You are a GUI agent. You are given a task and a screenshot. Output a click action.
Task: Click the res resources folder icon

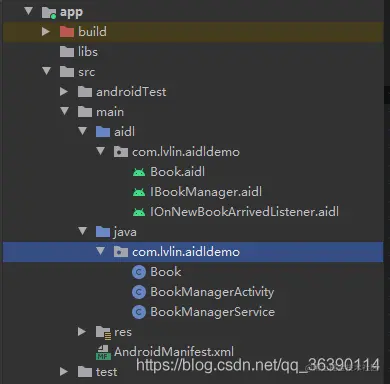pyautogui.click(x=103, y=332)
